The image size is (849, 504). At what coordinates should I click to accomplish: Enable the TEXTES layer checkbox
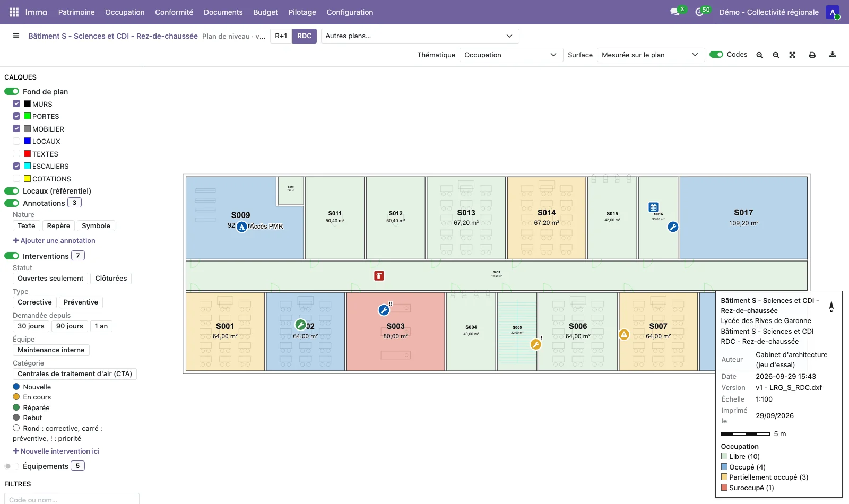pyautogui.click(x=16, y=154)
